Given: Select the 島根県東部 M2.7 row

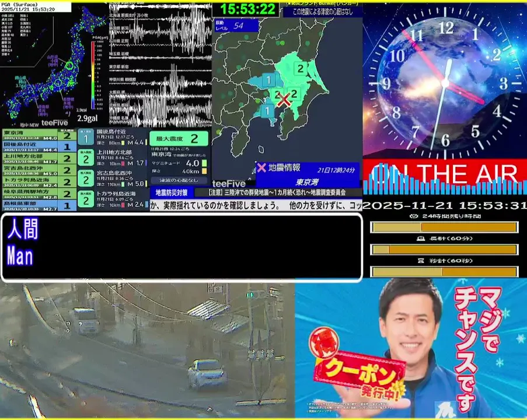Looking at the screenshot, I should point(39,205).
